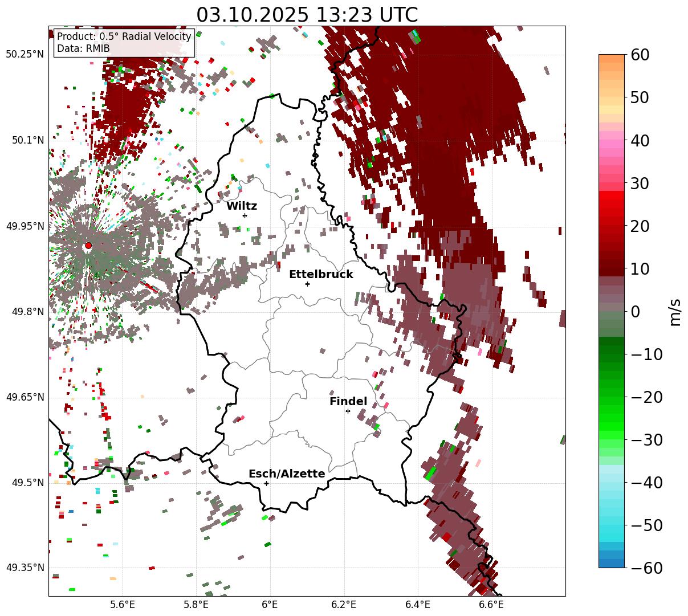688x616 pixels.
Task: Click the Data: RMIB text
Action: click(83, 49)
